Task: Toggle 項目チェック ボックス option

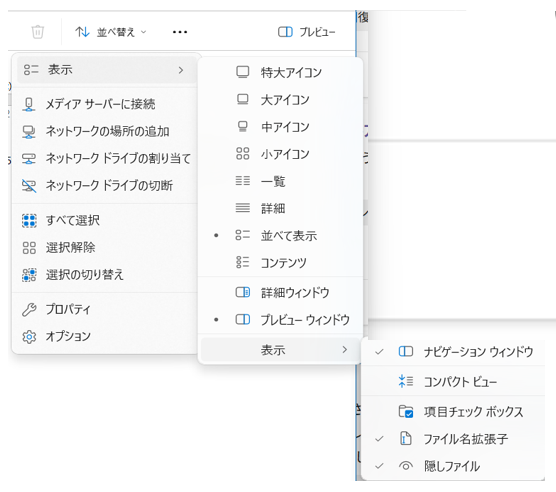Action: [453, 412]
